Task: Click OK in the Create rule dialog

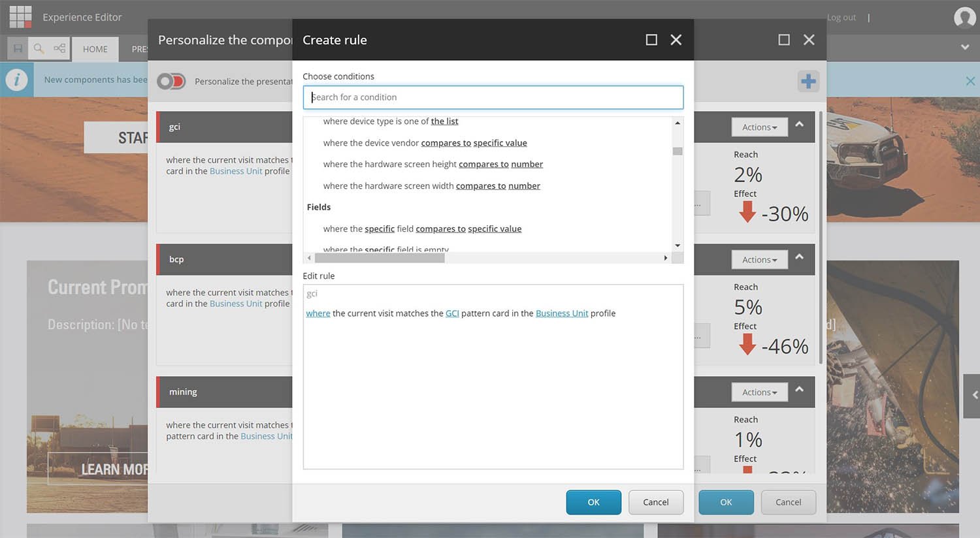Action: coord(593,502)
